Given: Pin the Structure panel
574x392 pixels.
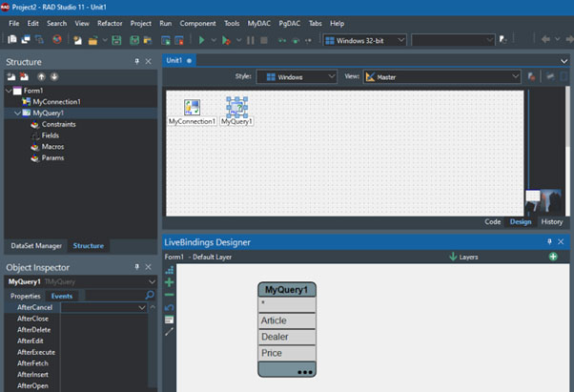Looking at the screenshot, I should point(137,61).
